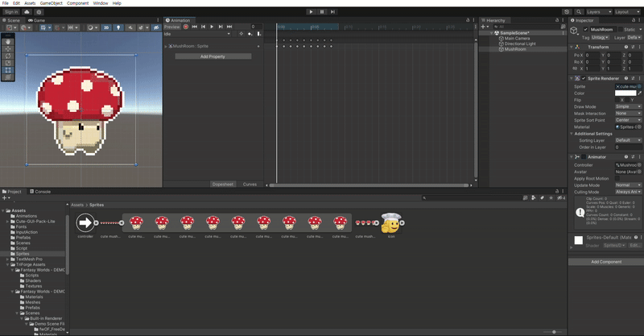The width and height of the screenshot is (644, 336).
Task: Click the global search magnifier icon
Action: click(x=579, y=12)
